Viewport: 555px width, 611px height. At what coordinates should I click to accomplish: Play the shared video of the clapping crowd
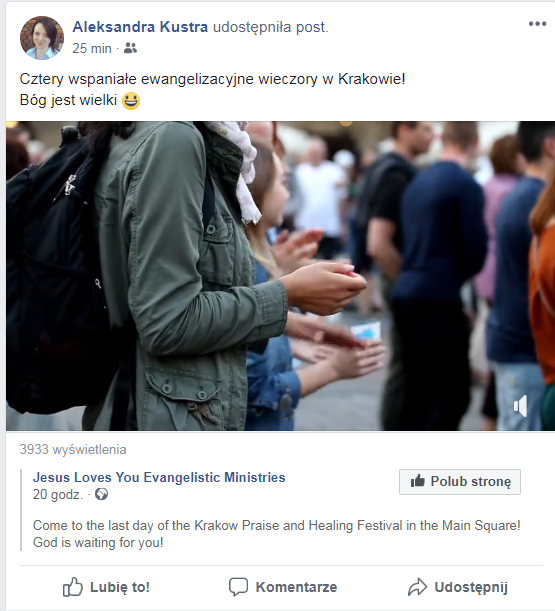(280, 276)
